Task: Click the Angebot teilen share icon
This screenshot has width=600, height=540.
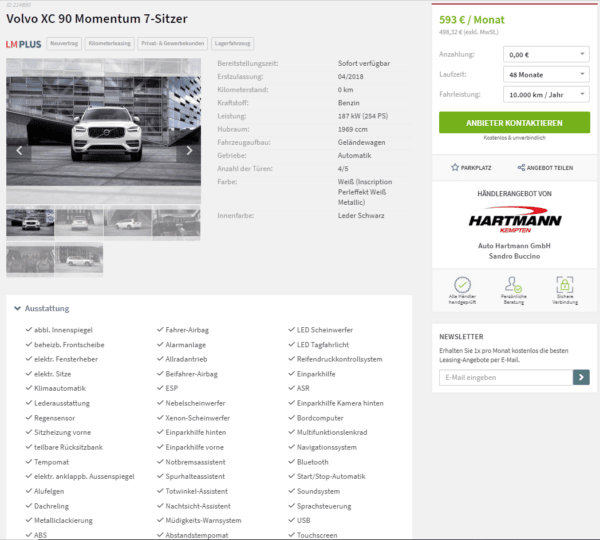Action: tap(521, 168)
